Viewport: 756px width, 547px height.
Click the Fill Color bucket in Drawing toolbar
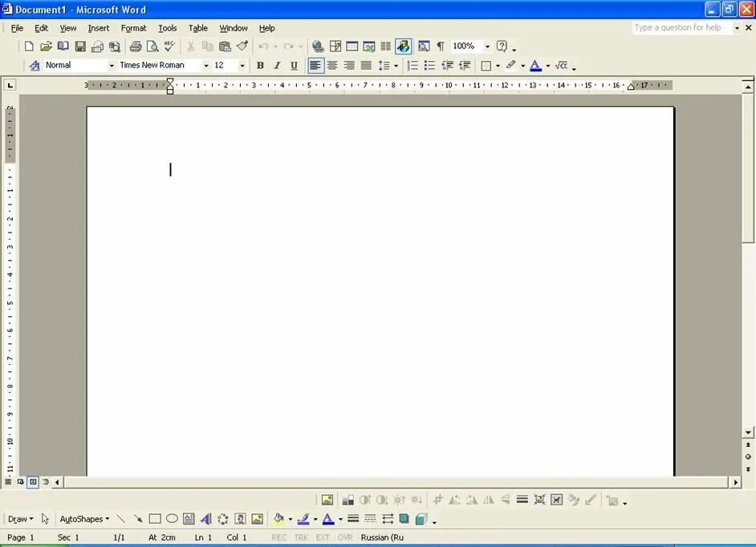[x=278, y=519]
